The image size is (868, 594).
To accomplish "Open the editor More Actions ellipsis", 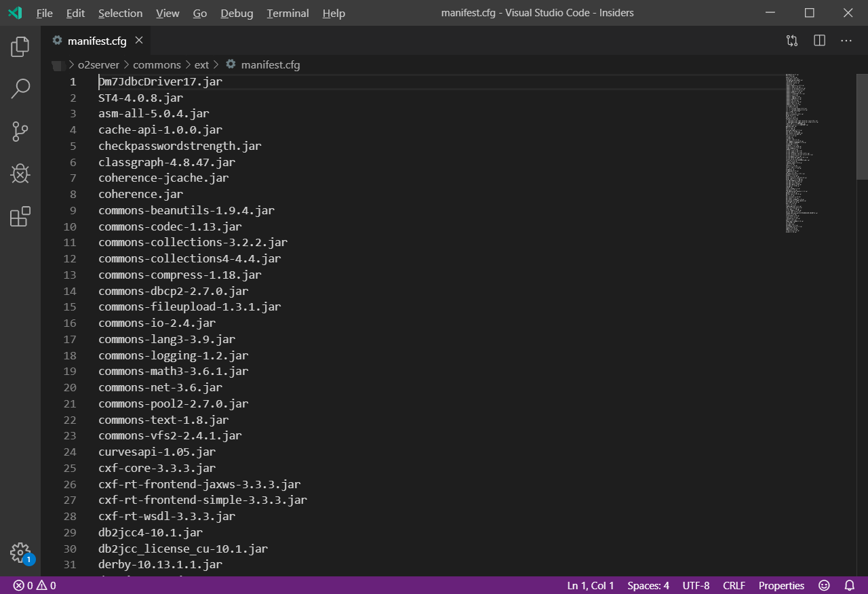I will (846, 41).
